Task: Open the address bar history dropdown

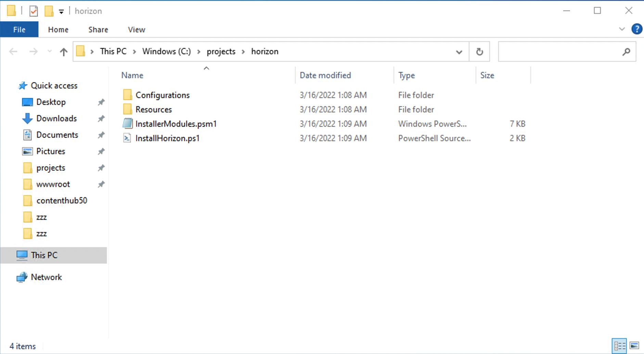Action: [459, 52]
